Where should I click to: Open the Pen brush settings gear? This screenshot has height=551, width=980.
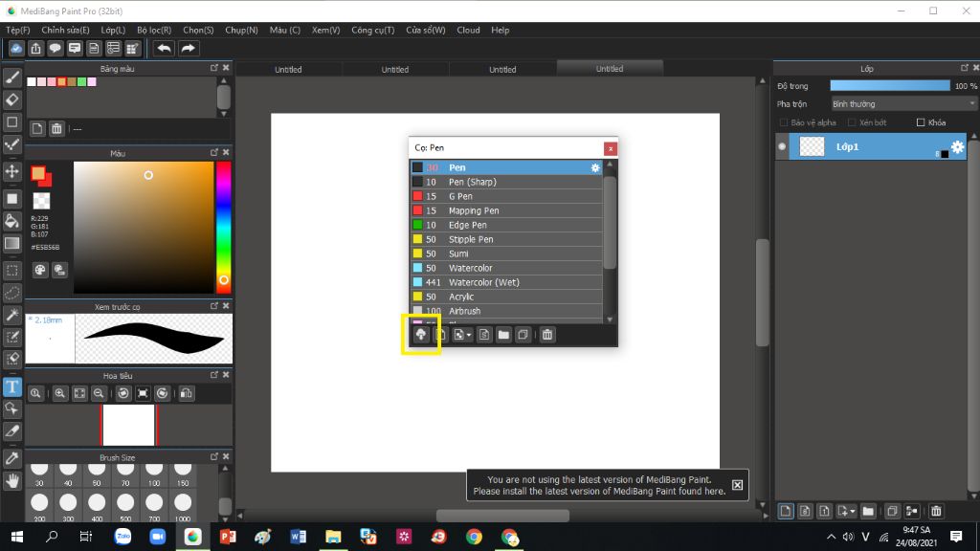[595, 167]
